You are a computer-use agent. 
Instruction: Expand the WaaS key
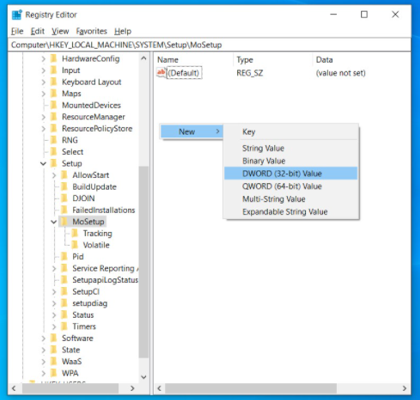tap(43, 362)
